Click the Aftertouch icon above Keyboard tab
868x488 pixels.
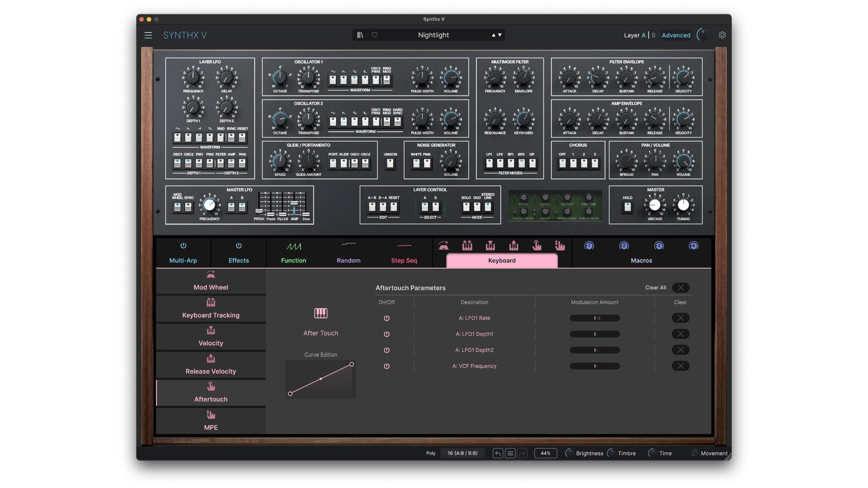click(537, 246)
